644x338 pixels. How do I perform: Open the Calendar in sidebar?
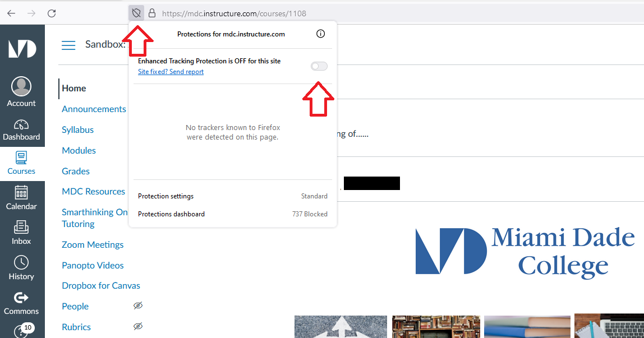point(21,198)
